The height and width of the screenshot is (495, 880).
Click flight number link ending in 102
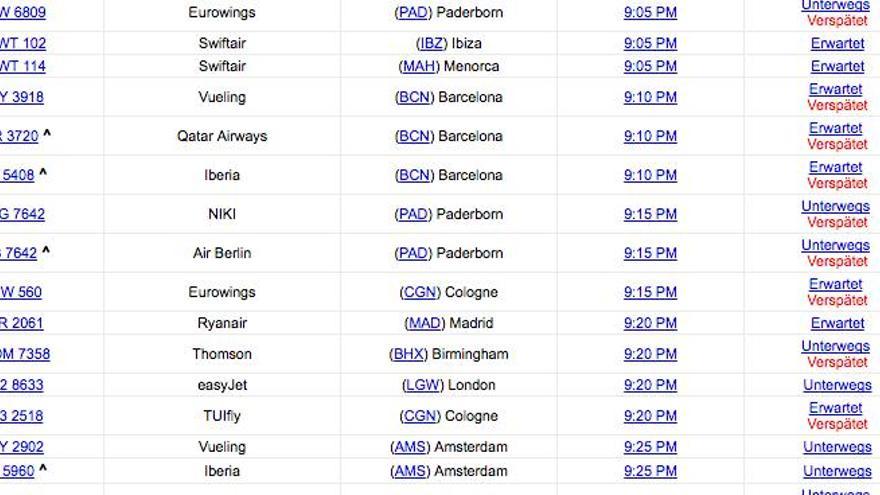[x=23, y=43]
